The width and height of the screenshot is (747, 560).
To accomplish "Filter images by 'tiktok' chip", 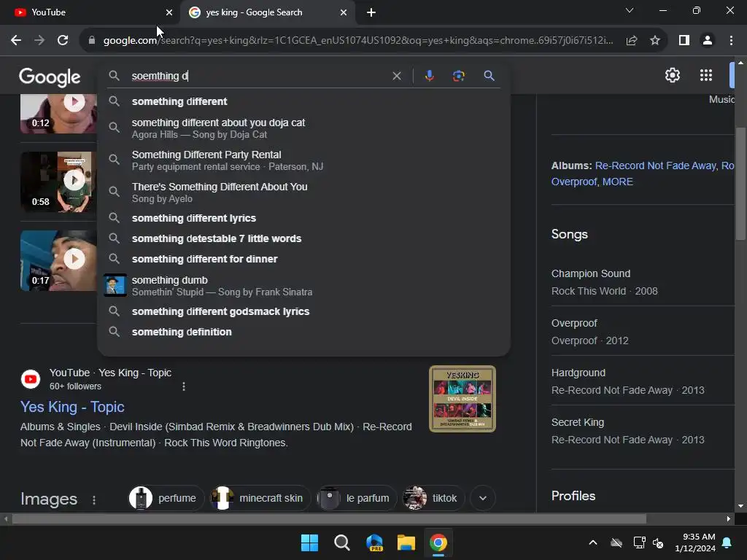I will pos(433,498).
